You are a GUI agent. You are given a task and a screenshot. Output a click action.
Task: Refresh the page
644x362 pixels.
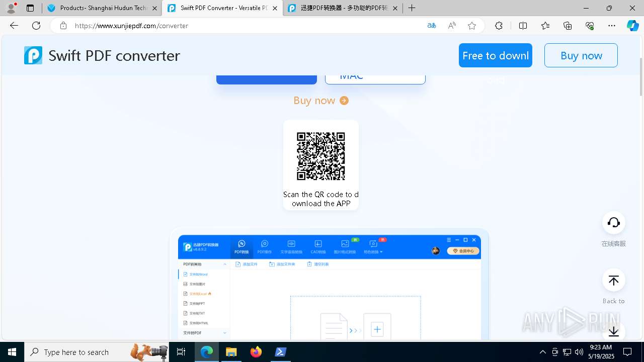point(36,26)
